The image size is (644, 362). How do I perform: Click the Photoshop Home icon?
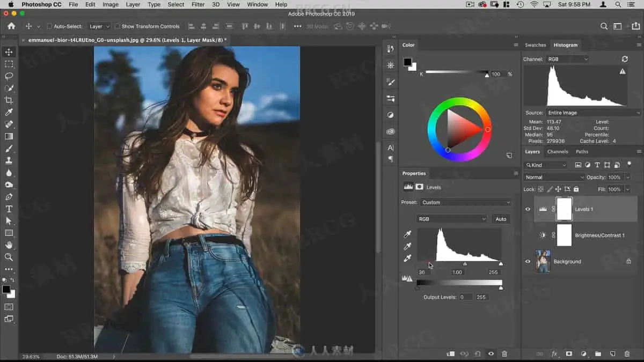click(11, 26)
